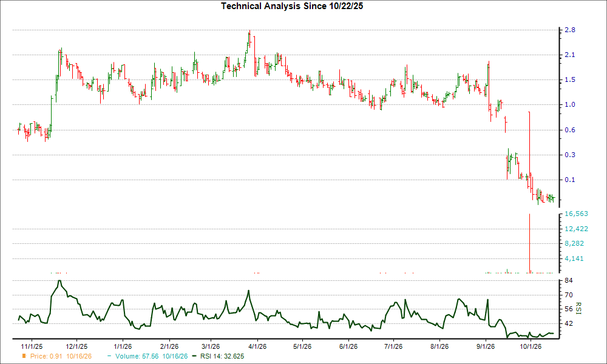Click the 0.1 price axis label

point(570,180)
